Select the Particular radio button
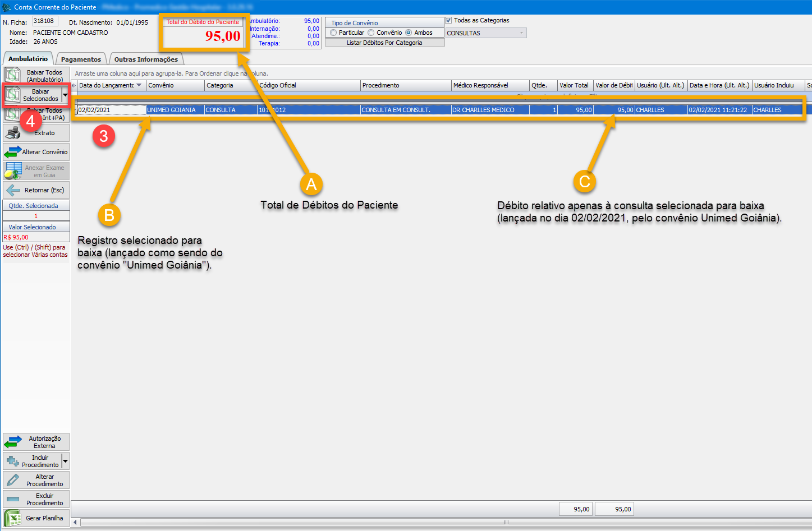Screen dimensions: 812x531 click(x=334, y=33)
